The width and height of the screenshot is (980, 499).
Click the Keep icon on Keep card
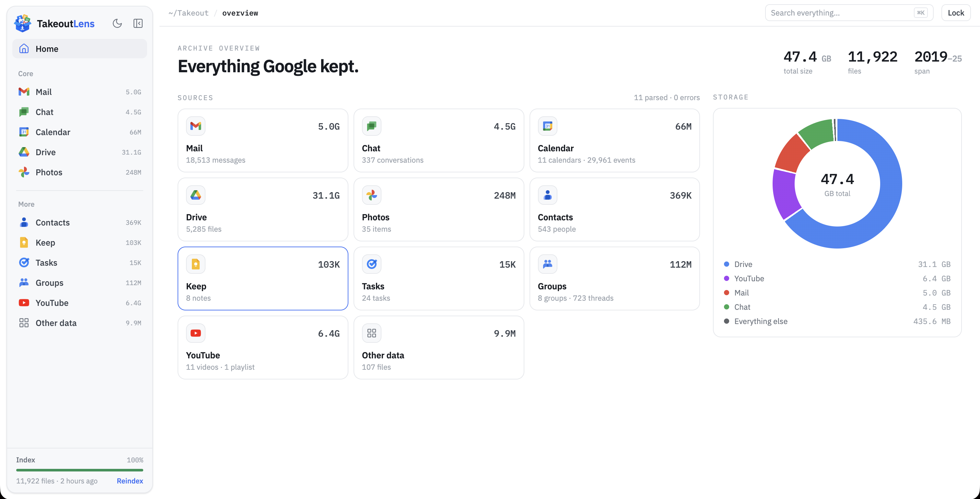pos(195,264)
